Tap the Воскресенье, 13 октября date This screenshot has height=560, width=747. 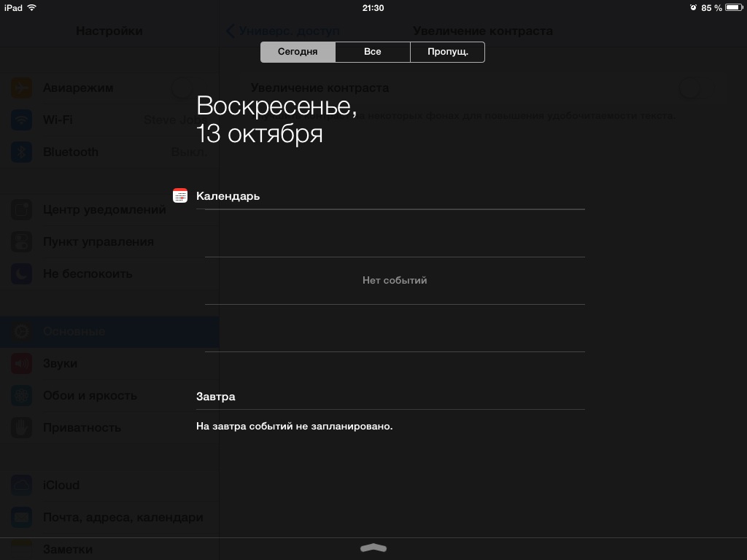(x=276, y=119)
